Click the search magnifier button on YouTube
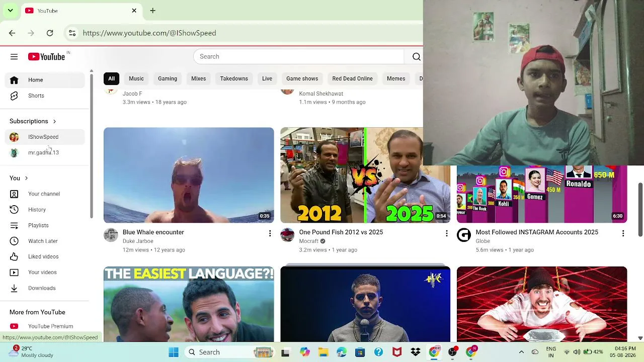The width and height of the screenshot is (644, 362). (x=416, y=57)
